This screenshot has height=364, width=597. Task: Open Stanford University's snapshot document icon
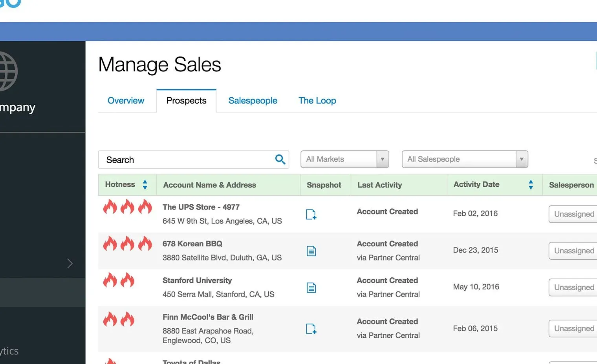pos(311,287)
